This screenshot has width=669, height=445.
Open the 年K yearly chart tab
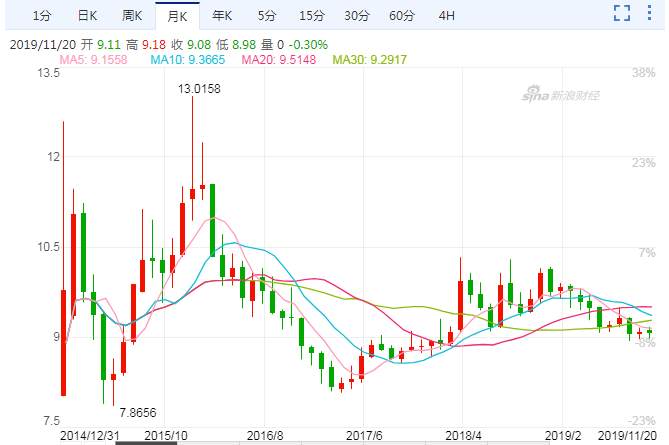click(x=222, y=16)
